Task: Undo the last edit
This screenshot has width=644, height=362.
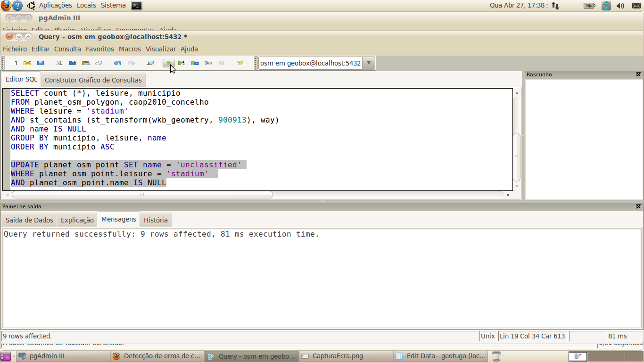Action: (118, 63)
